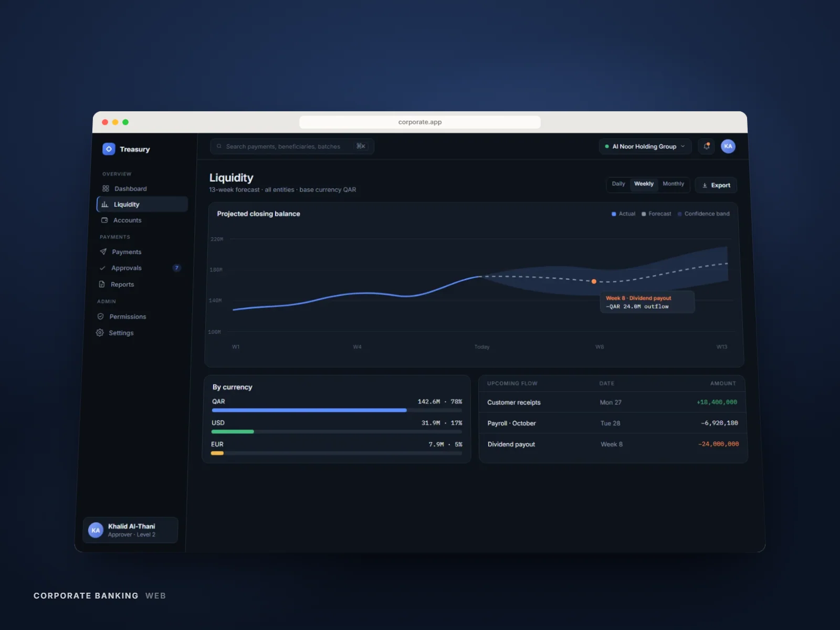The image size is (840, 630).
Task: Click the EUR currency progress bar
Action: tap(337, 453)
